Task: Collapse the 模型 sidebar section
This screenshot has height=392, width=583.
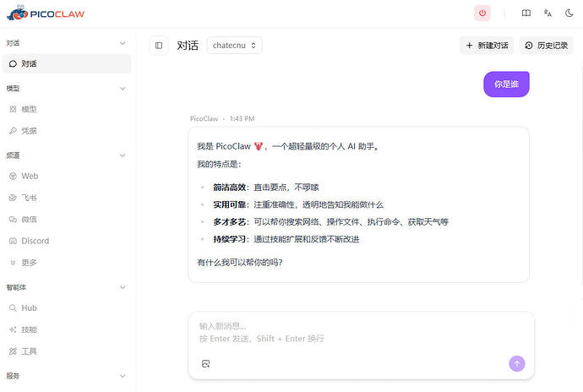Action: [123, 89]
